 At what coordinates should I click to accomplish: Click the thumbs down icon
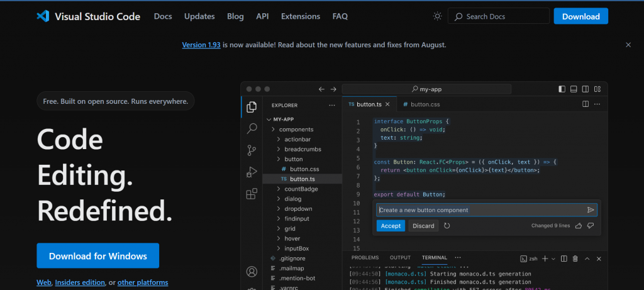tap(591, 225)
